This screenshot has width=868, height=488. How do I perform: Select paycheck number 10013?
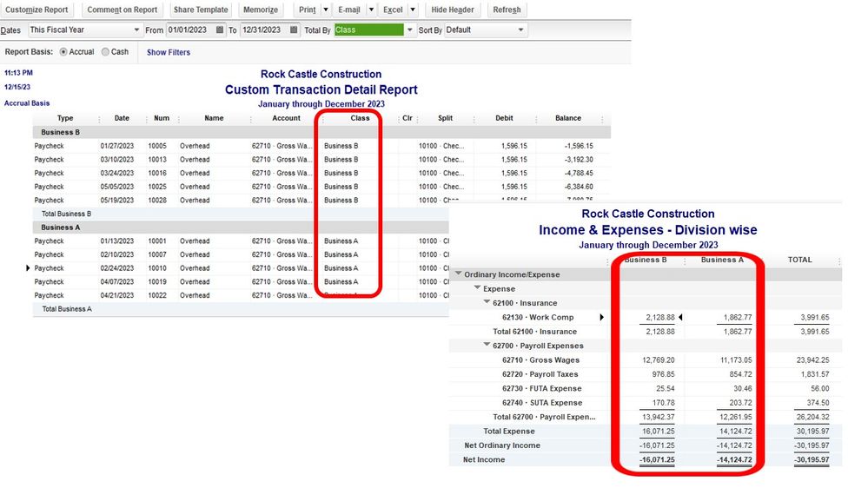point(157,160)
